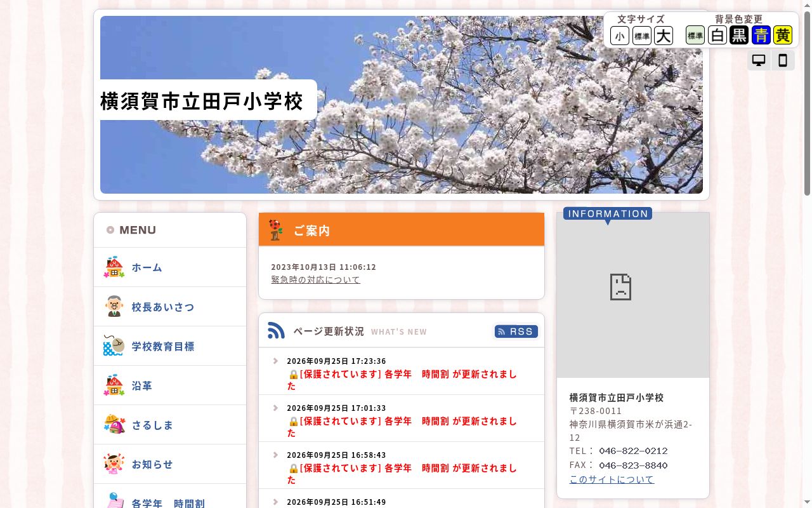The width and height of the screenshot is (812, 508).
Task: Open the さるしま menu item
Action: [170, 425]
